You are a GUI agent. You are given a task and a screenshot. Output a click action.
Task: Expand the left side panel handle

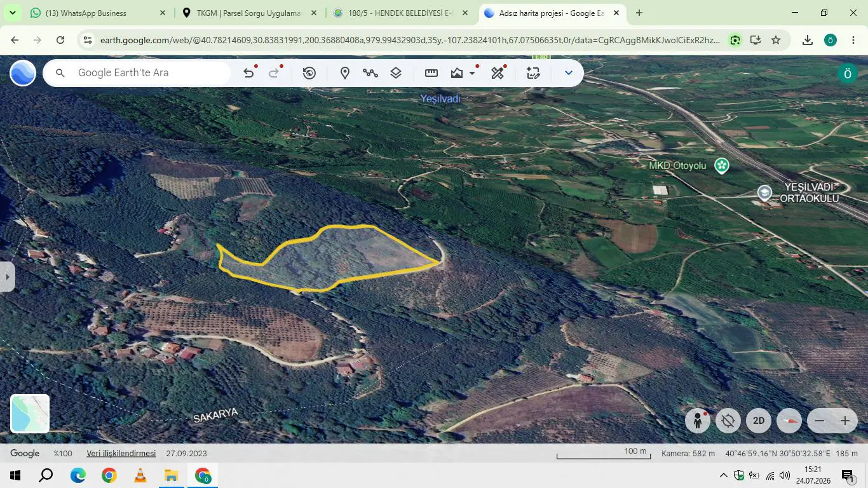point(7,277)
